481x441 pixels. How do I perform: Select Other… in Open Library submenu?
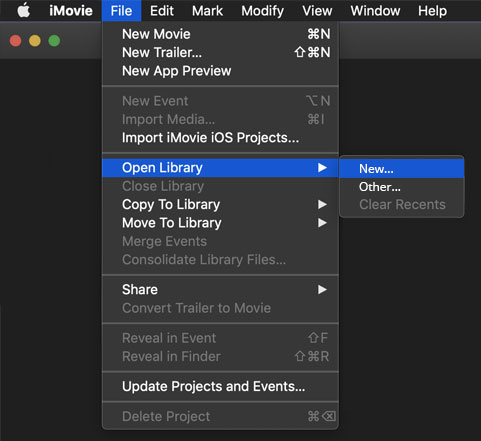coord(402,187)
